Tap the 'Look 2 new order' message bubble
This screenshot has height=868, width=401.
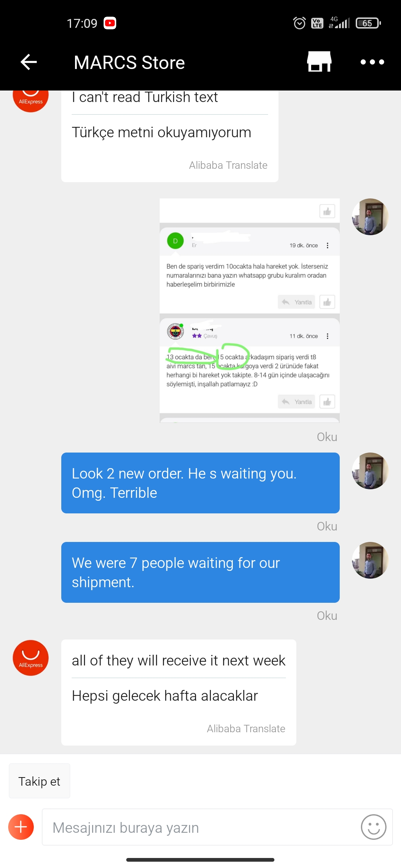(x=200, y=483)
